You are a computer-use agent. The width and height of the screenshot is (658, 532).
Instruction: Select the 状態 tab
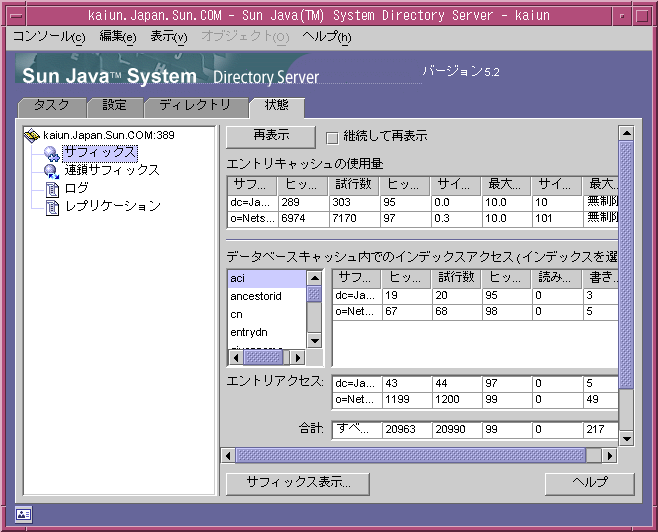coord(277,107)
